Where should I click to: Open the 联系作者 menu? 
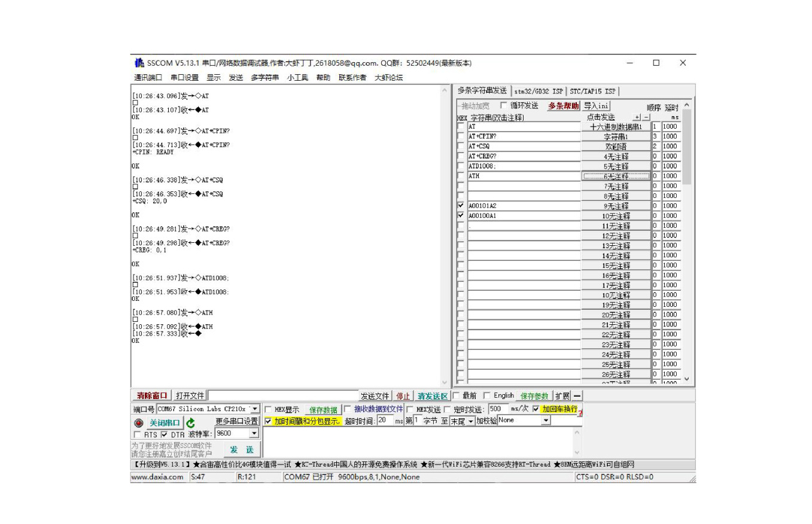[352, 78]
